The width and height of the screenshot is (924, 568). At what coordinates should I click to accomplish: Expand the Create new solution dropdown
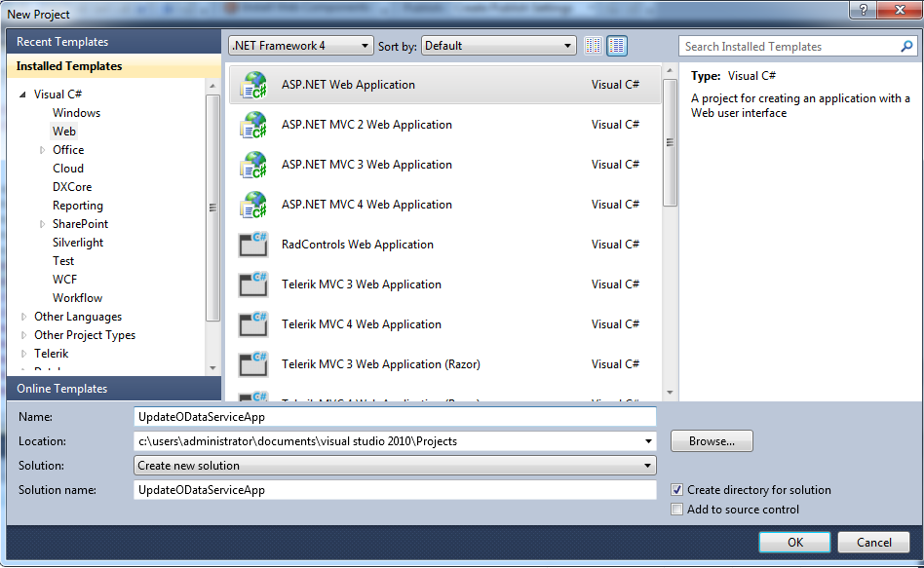click(x=395, y=466)
